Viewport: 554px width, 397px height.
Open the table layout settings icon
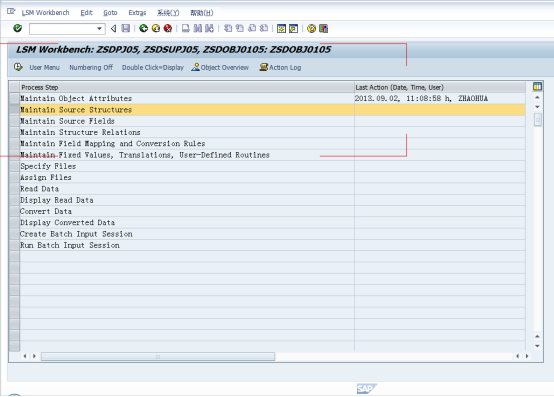click(537, 86)
